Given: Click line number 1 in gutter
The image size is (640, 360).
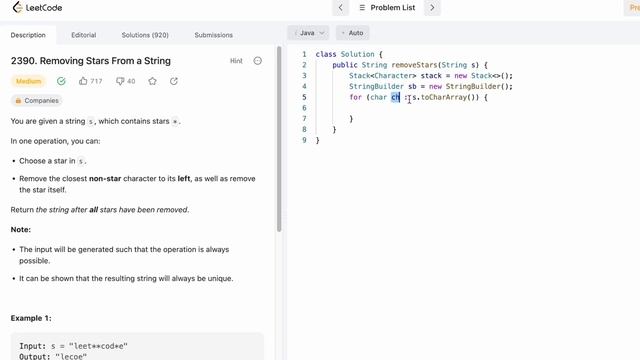Looking at the screenshot, I should click(x=304, y=54).
